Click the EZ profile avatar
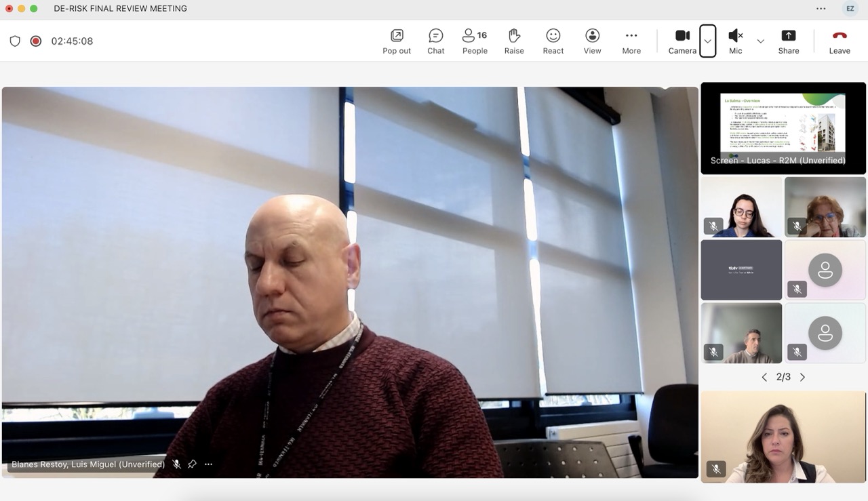868x501 pixels. pos(850,9)
